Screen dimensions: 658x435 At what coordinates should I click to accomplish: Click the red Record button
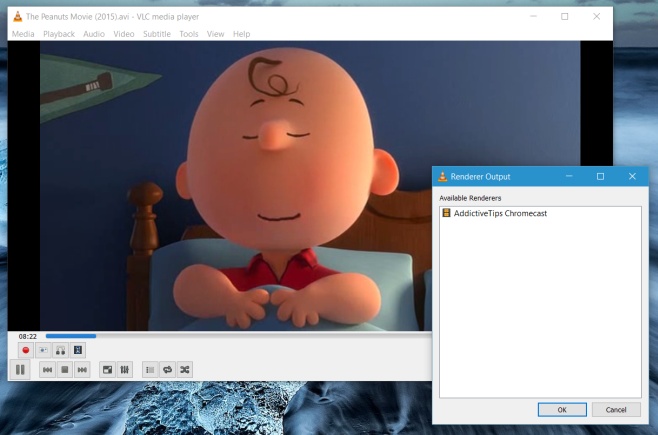26,350
